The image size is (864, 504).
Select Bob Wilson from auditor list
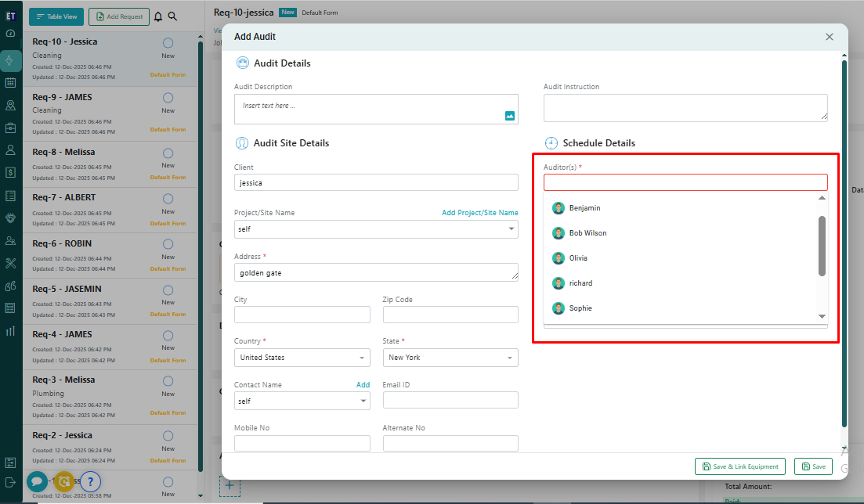point(587,233)
